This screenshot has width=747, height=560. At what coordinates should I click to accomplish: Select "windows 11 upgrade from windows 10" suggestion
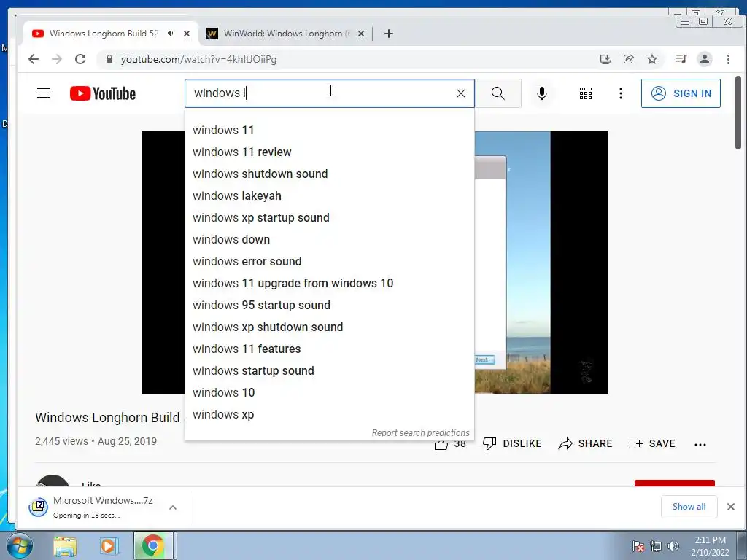tap(329, 284)
